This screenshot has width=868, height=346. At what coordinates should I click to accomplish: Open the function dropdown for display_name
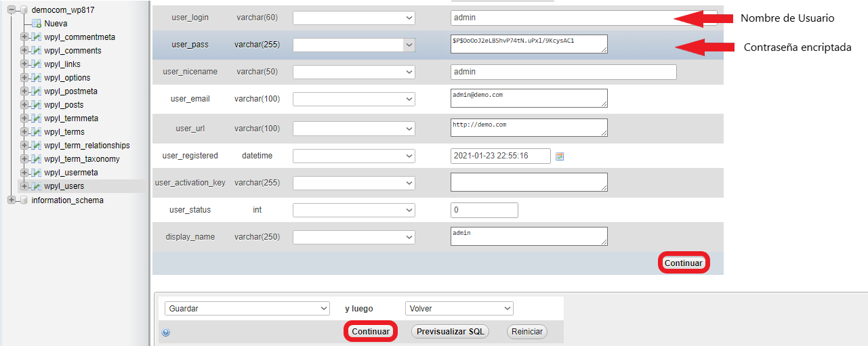coord(354,237)
